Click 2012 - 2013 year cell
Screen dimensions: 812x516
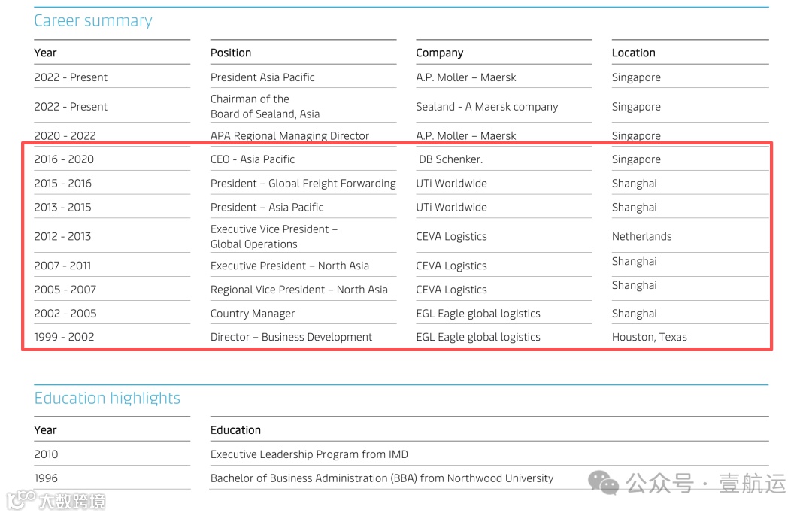[62, 236]
